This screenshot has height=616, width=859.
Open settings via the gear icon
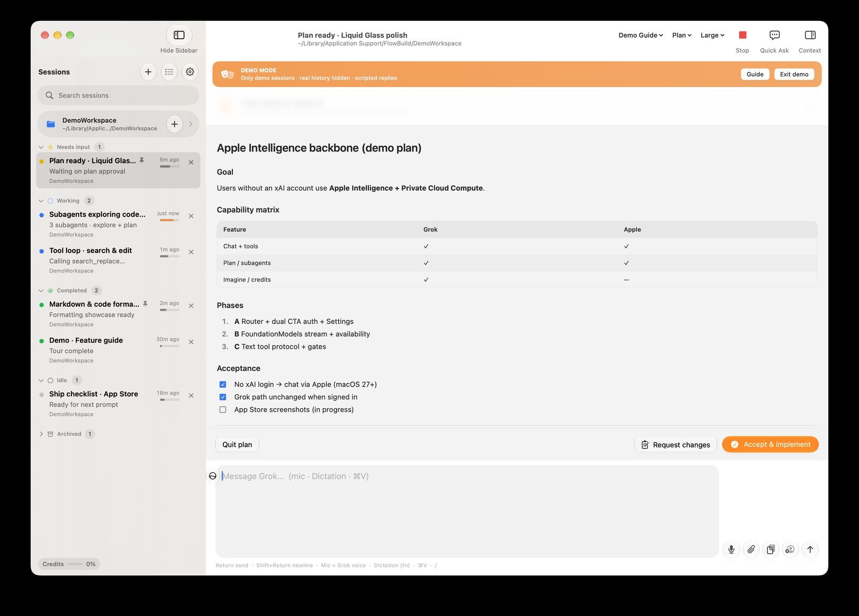(190, 72)
